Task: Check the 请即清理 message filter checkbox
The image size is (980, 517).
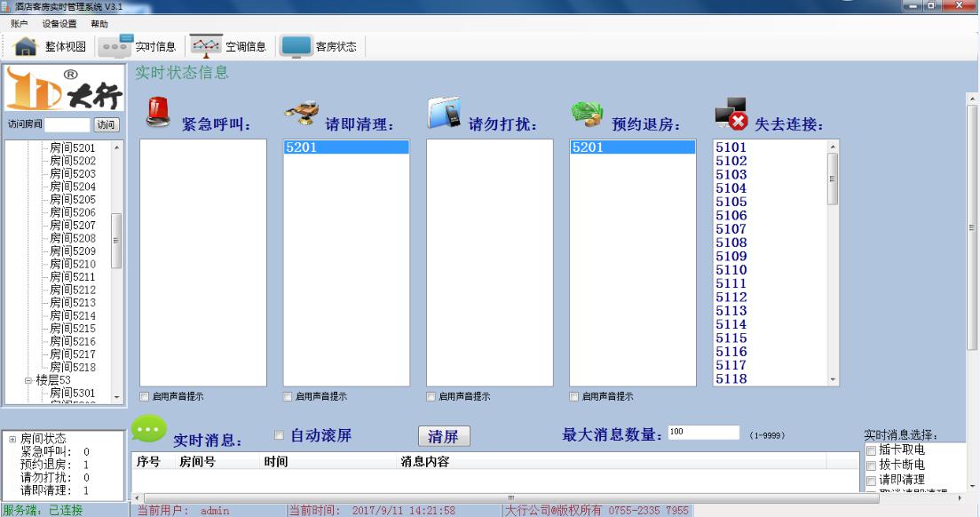Action: [x=871, y=481]
